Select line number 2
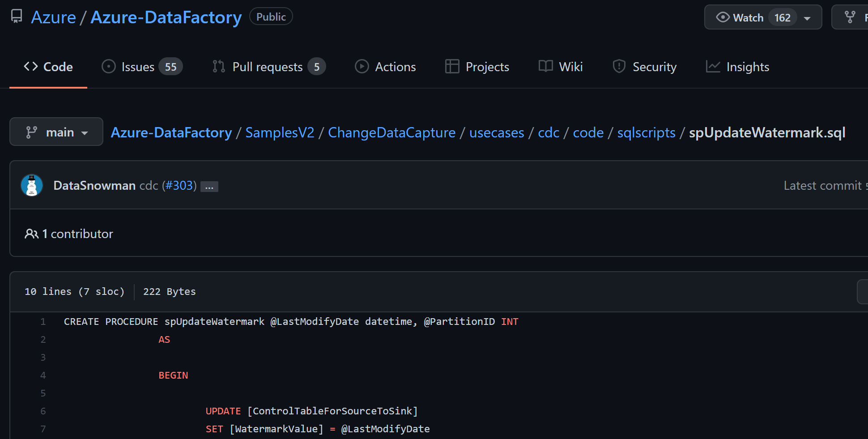This screenshot has height=439, width=868. coord(43,339)
